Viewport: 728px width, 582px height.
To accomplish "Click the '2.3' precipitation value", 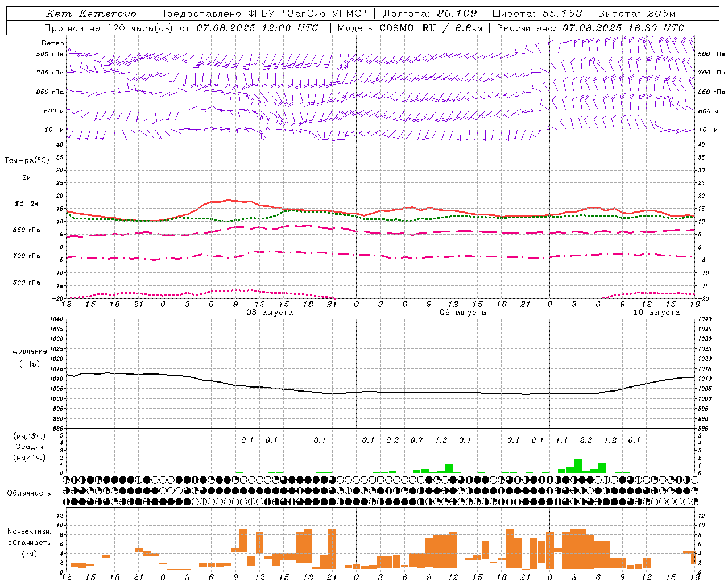I will click(586, 440).
